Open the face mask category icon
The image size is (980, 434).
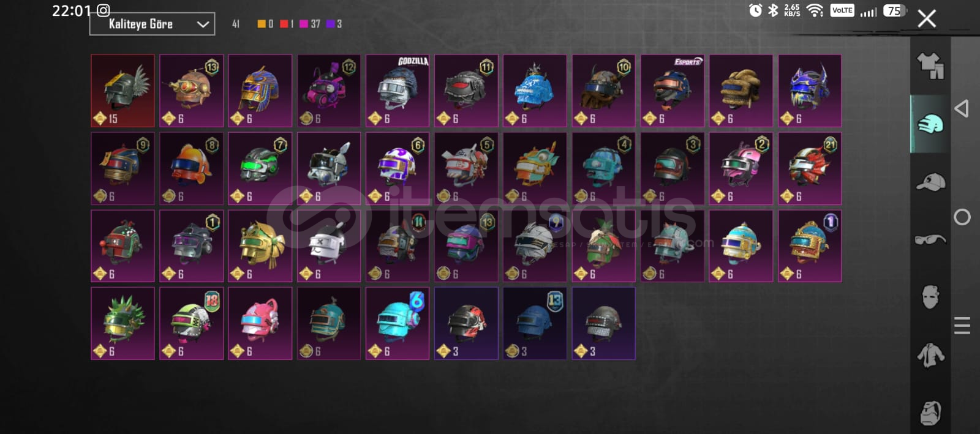(930, 297)
